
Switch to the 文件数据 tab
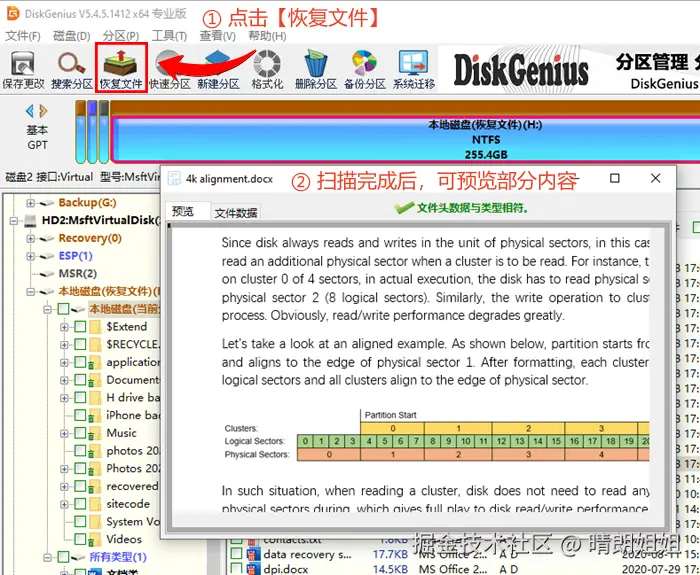[x=235, y=212]
